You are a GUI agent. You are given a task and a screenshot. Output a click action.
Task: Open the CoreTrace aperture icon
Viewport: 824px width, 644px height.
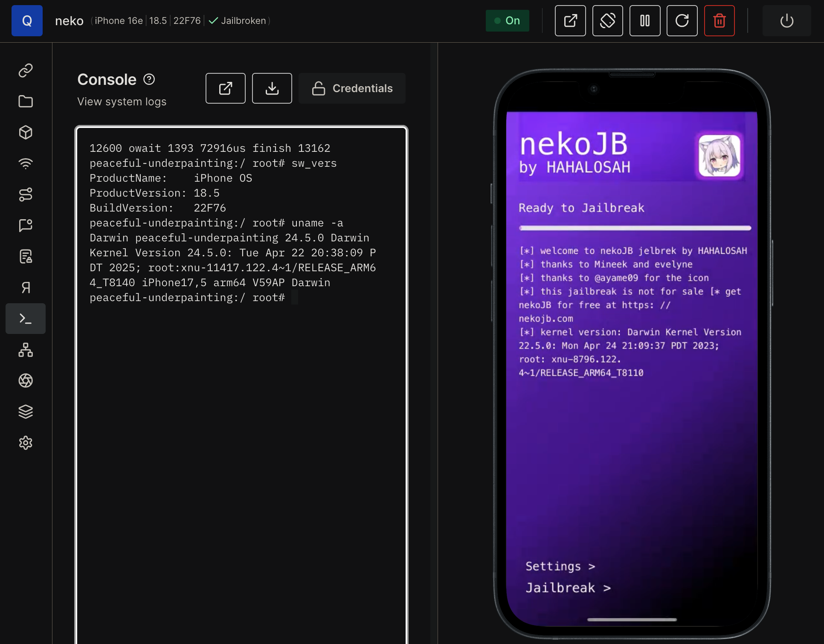pyautogui.click(x=26, y=381)
